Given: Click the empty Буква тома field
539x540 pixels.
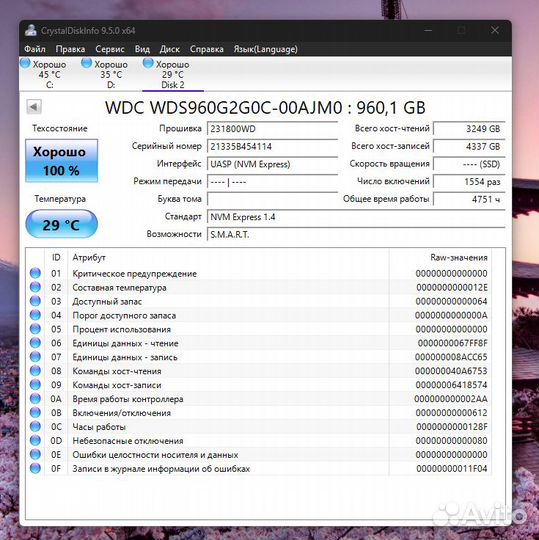Looking at the screenshot, I should 272,199.
